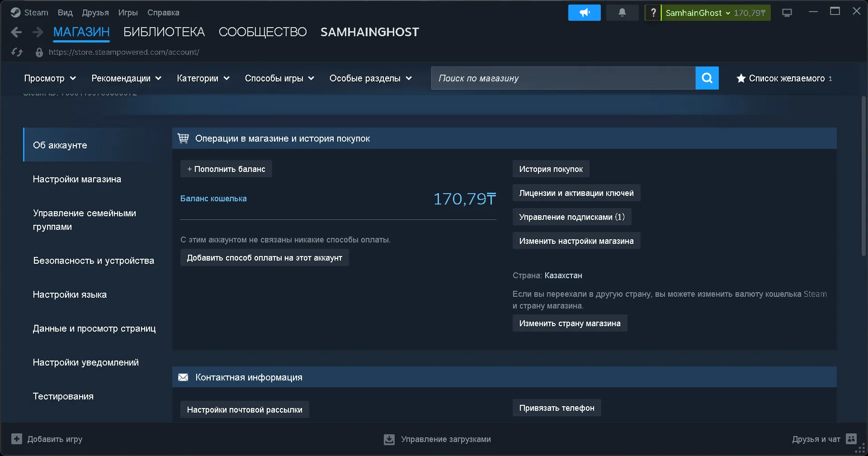Expand the Категории dropdown menu

click(203, 78)
